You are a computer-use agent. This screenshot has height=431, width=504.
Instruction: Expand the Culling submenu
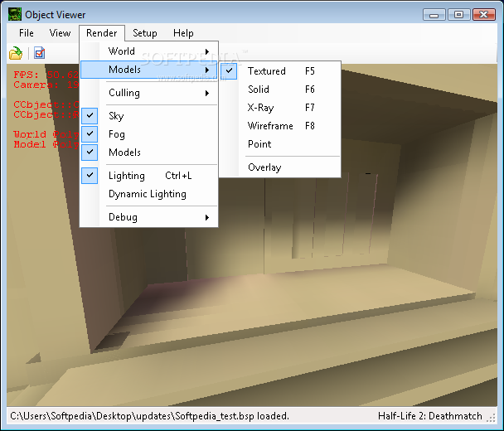coord(149,93)
